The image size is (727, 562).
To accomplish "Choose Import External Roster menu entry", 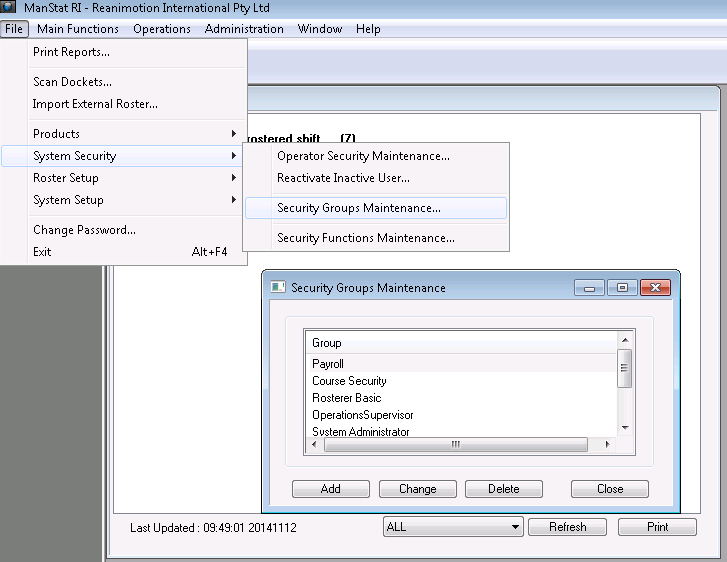I will pos(95,104).
